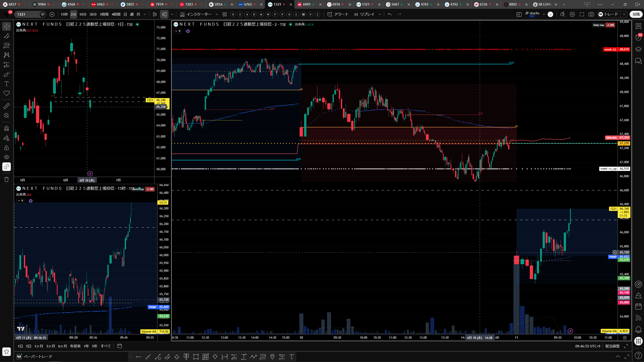The image size is (644, 362).
Task: Open the リプレイ dropdown arrow
Action: (x=380, y=14)
